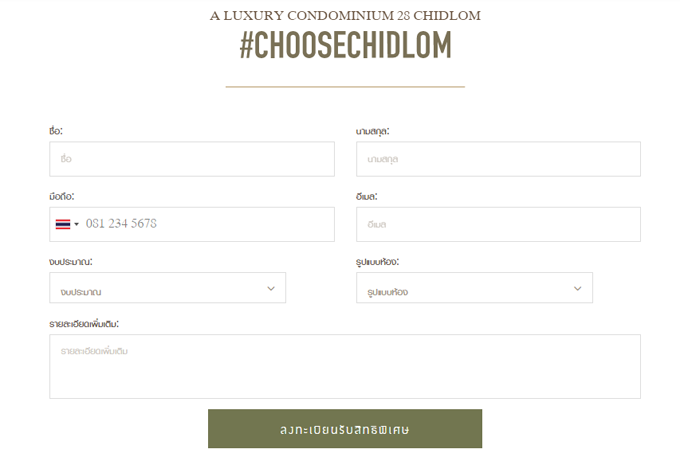The width and height of the screenshot is (680, 457).
Task: Expand the small arrow beside the Thai flag
Action: click(77, 224)
